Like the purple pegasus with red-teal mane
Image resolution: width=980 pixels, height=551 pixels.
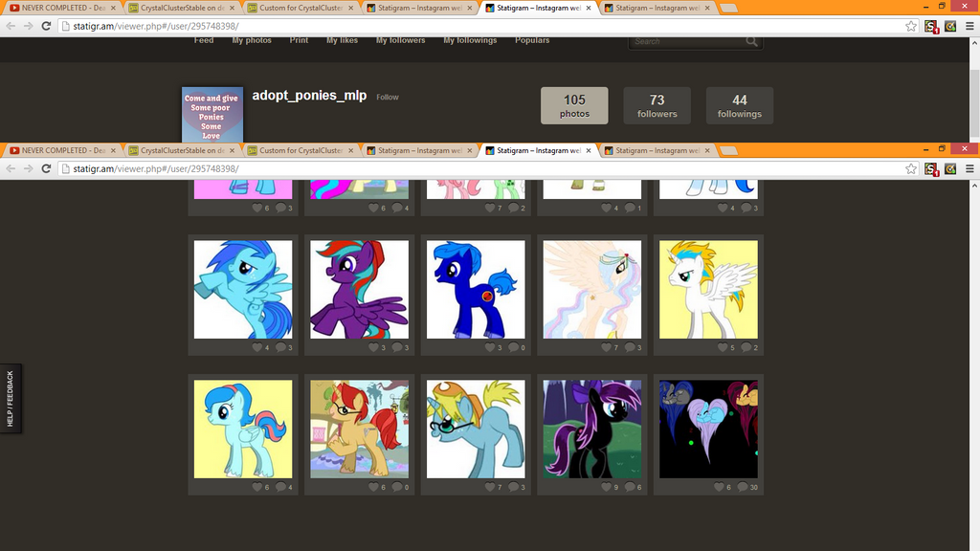(373, 347)
